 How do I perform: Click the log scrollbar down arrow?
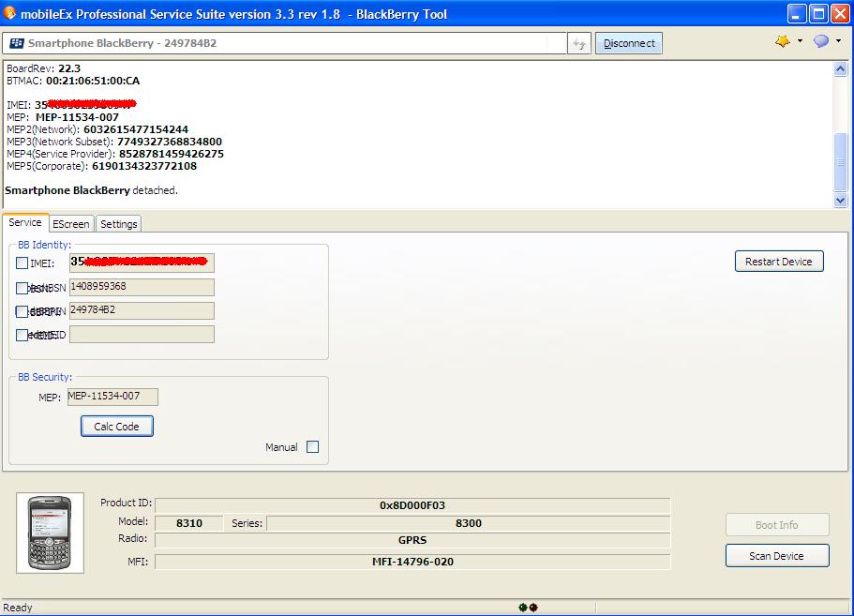840,200
